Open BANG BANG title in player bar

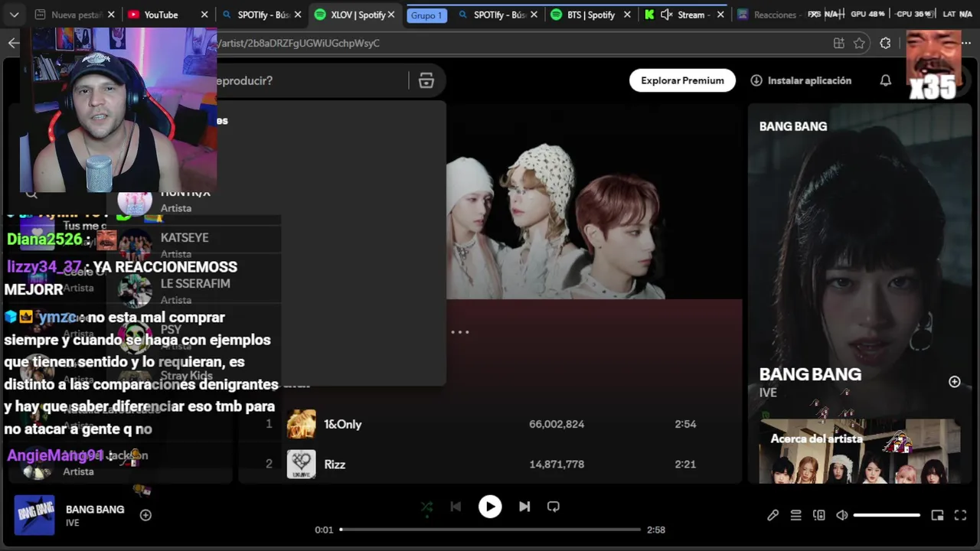pos(95,509)
